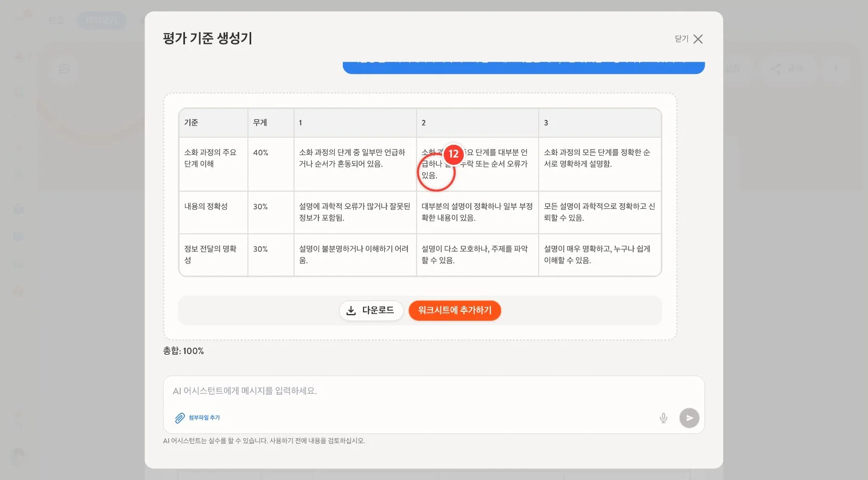Click the send message arrow button

pos(689,418)
